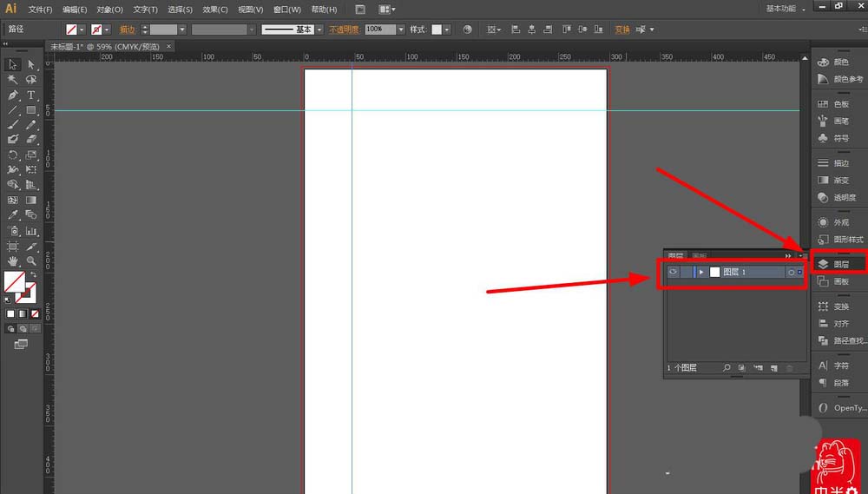The height and width of the screenshot is (494, 868).
Task: Pick the Lasso tool
Action: pyautogui.click(x=31, y=80)
